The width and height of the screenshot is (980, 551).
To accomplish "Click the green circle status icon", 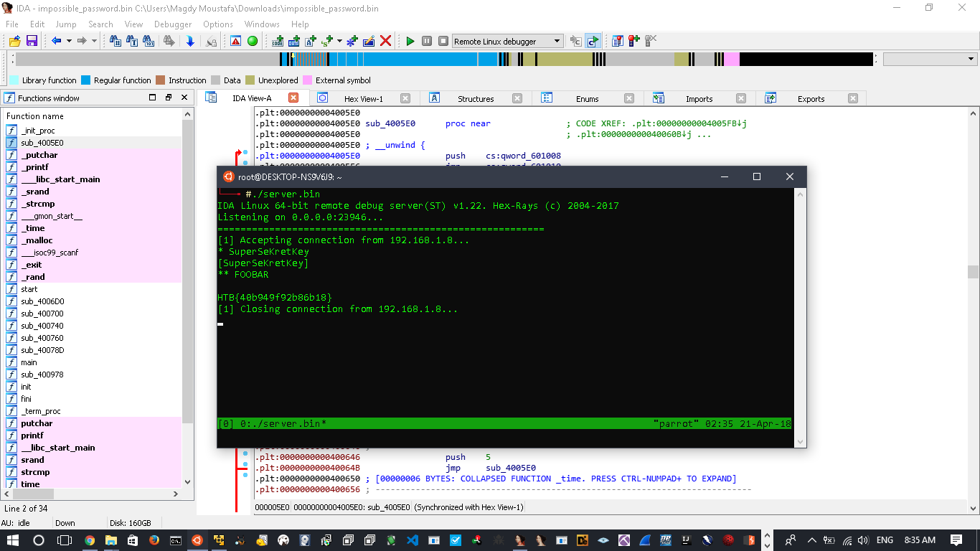I will (253, 41).
